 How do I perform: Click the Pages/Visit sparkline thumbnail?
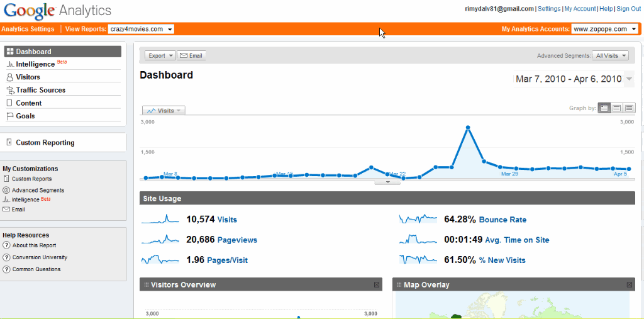pyautogui.click(x=160, y=259)
